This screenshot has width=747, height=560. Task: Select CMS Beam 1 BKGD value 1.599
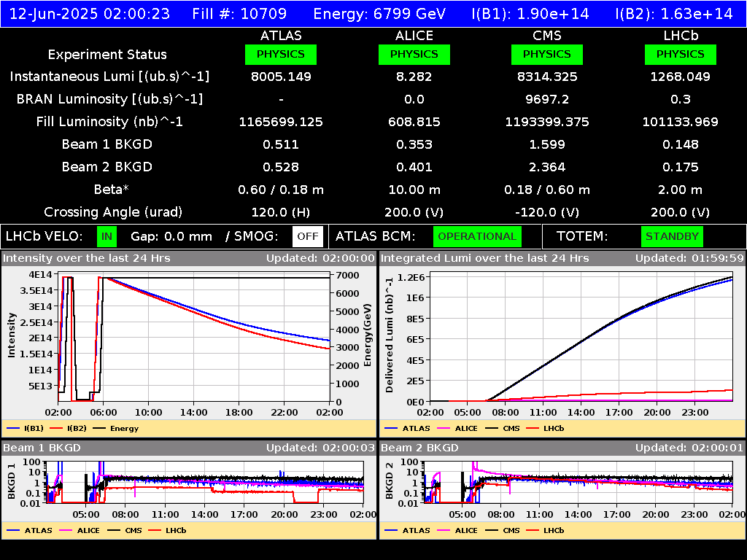click(547, 144)
